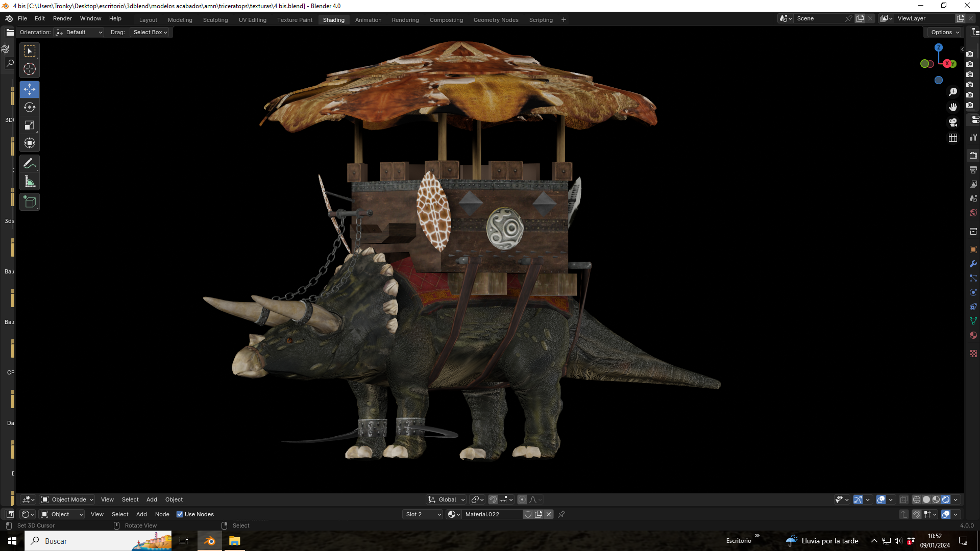Switch to the UV Editing workspace tab

point(253,20)
